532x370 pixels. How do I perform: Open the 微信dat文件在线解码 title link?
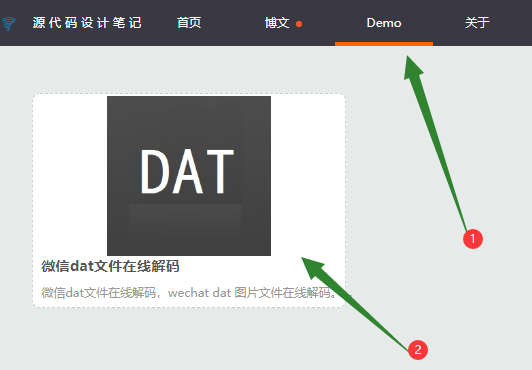(110, 266)
